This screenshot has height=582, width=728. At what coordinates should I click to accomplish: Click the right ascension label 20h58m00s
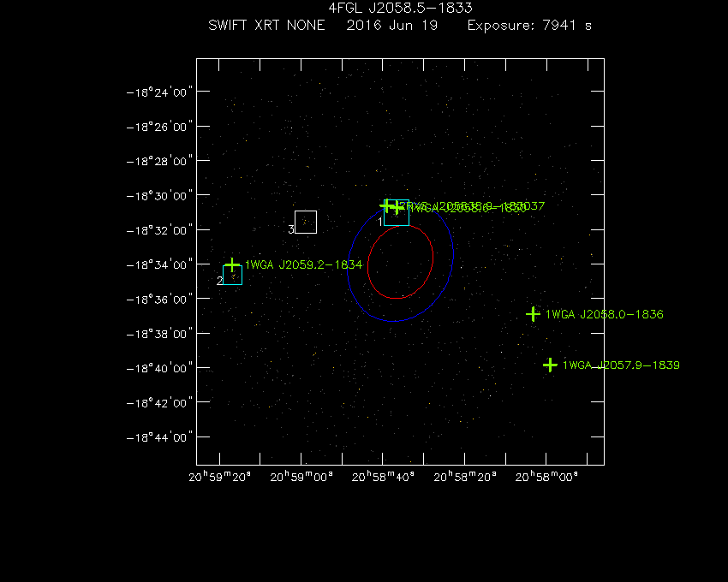[546, 477]
